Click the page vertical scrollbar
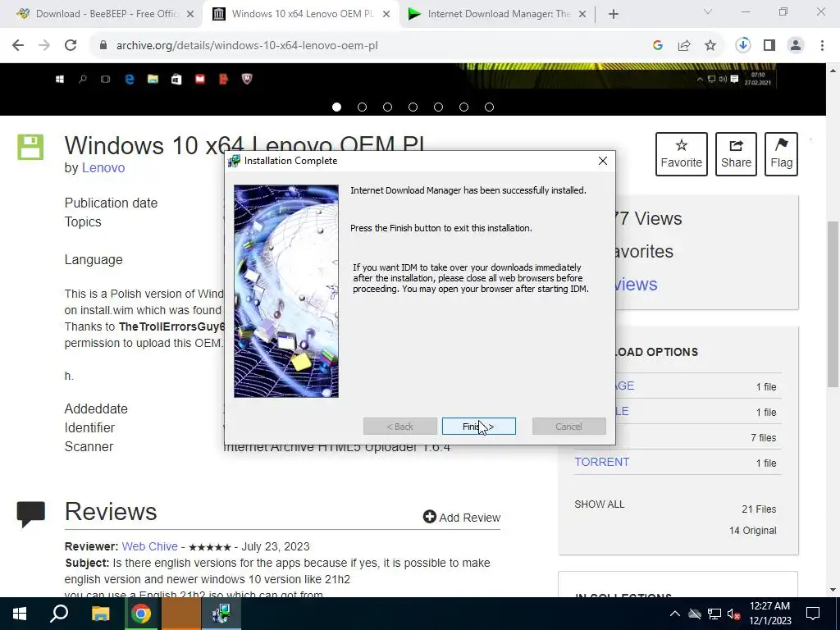Viewport: 840px width, 630px height. click(833, 304)
